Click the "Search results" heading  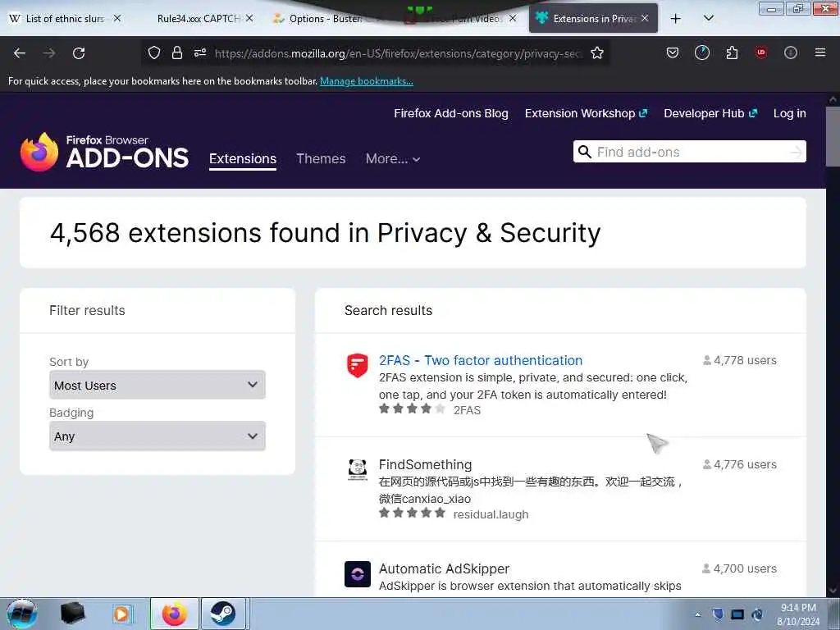coord(388,310)
